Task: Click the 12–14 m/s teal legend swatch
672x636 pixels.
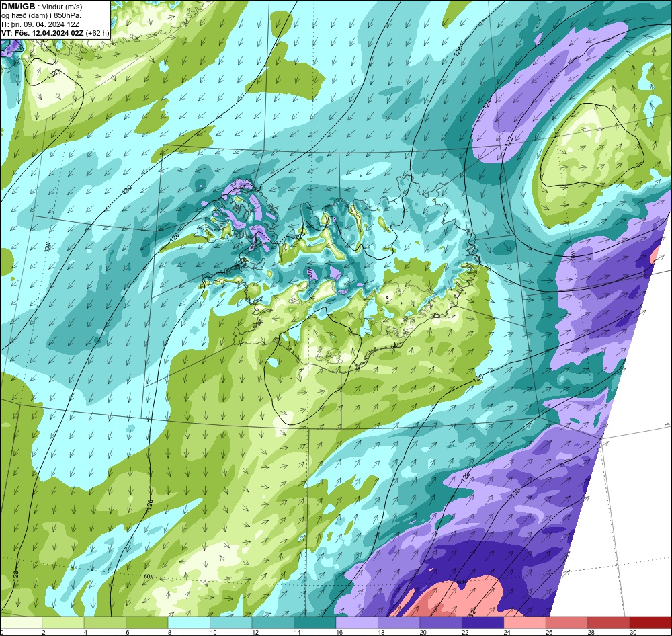Action: (x=273, y=623)
